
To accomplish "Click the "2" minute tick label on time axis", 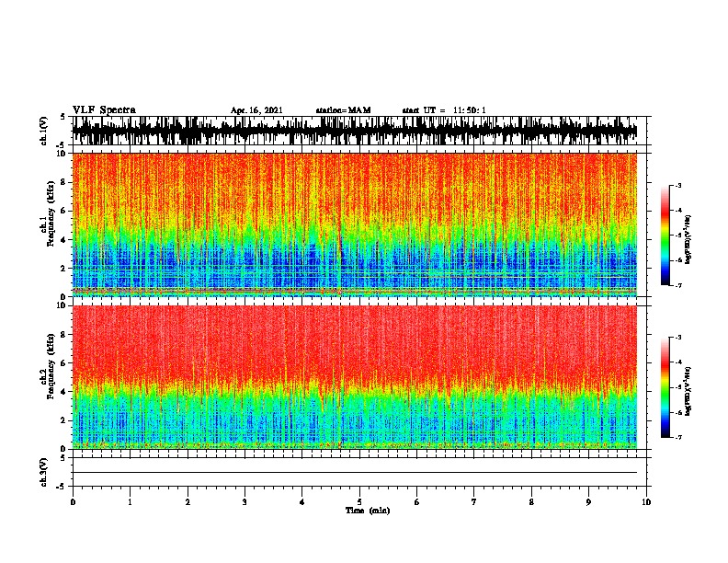I will coord(188,502).
